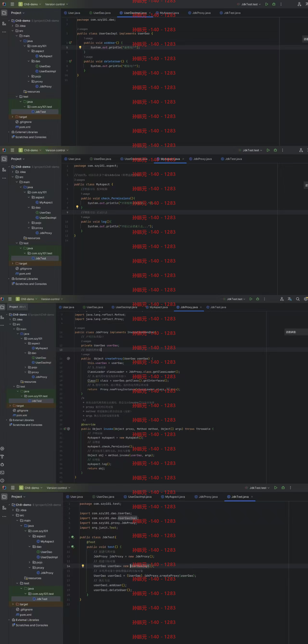This screenshot has width=308, height=644.
Task: Open More tool windows ellipsis in window editing MyAspect.java
Action: (4, 178)
